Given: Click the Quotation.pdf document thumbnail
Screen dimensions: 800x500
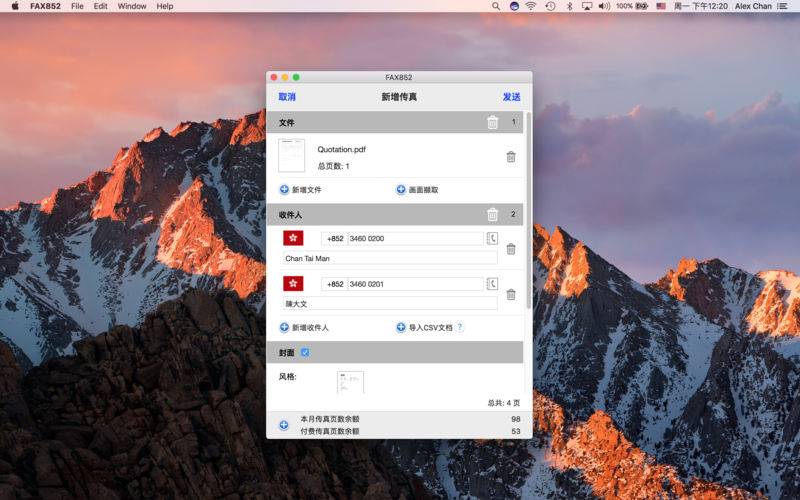Looking at the screenshot, I should tap(291, 156).
